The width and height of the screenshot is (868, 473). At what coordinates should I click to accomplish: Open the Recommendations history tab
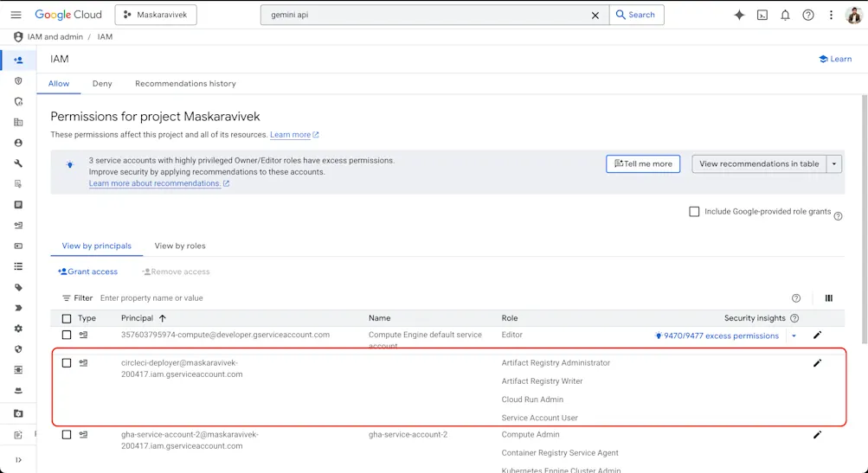(x=185, y=84)
